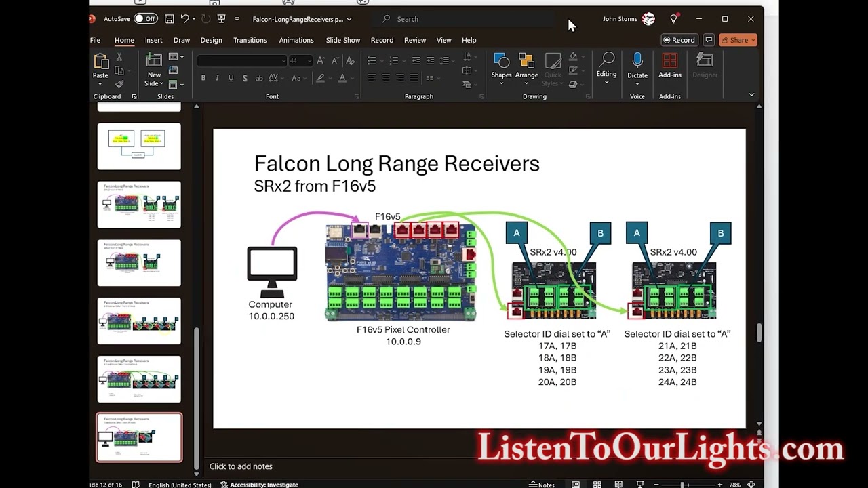Switch to the Insert tab

153,40
